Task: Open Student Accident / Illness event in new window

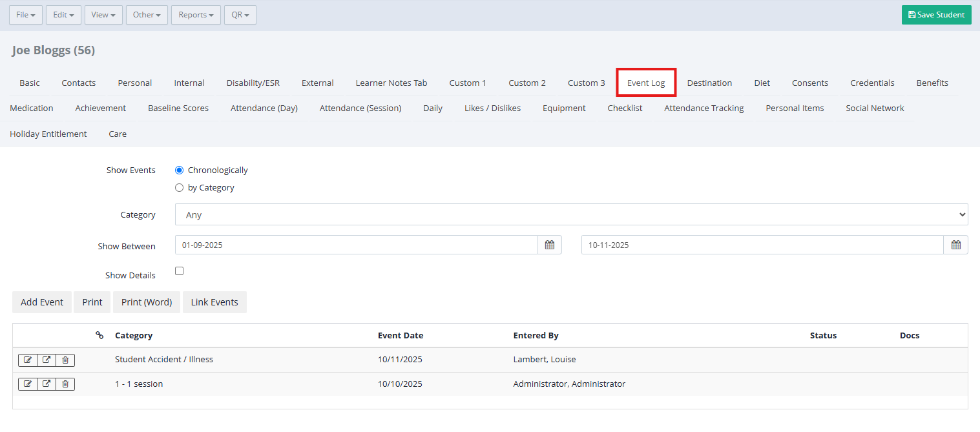Action: (x=47, y=360)
